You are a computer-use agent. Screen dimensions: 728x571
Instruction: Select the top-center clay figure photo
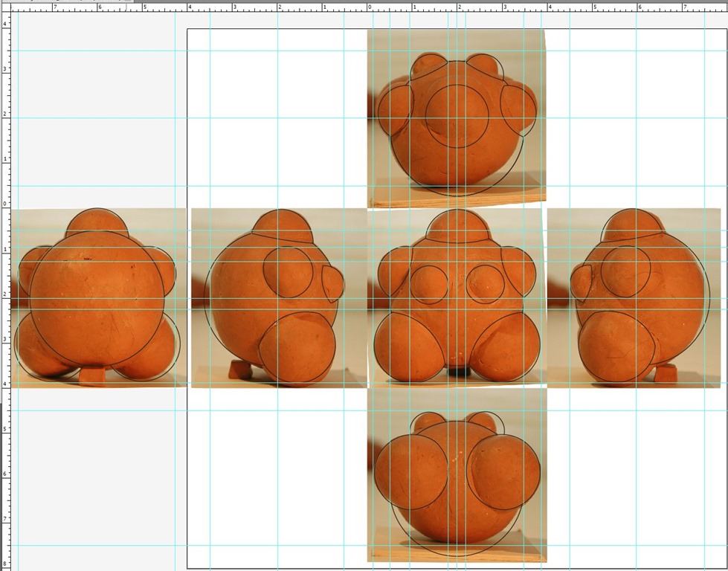click(456, 119)
